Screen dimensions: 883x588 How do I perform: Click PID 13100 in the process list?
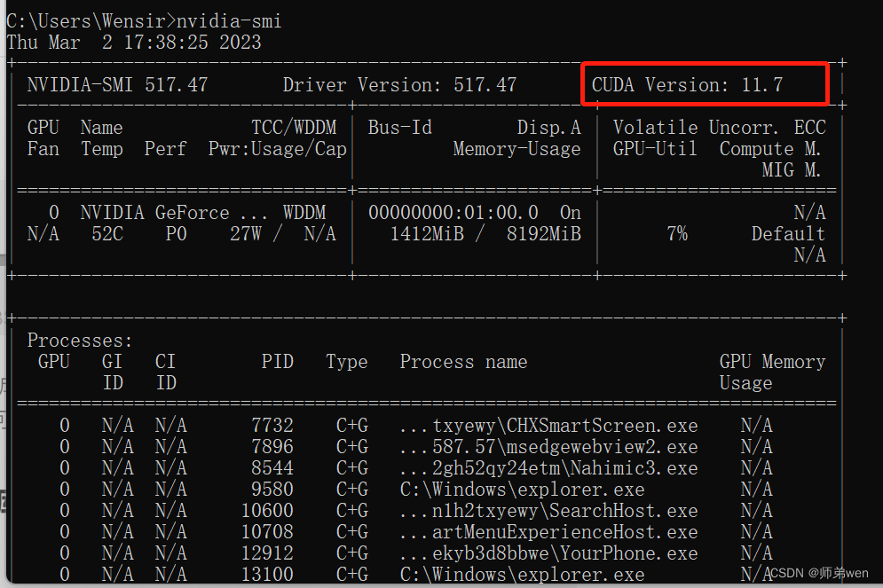267,575
